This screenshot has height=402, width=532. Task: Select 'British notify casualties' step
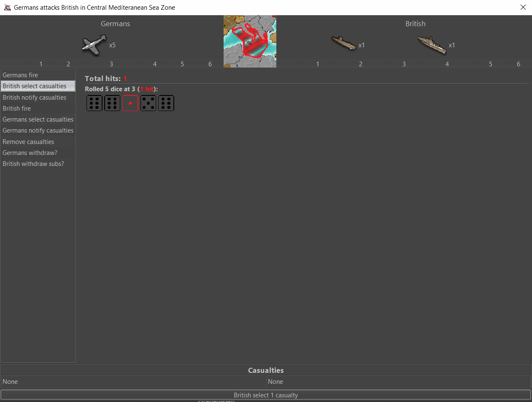35,98
